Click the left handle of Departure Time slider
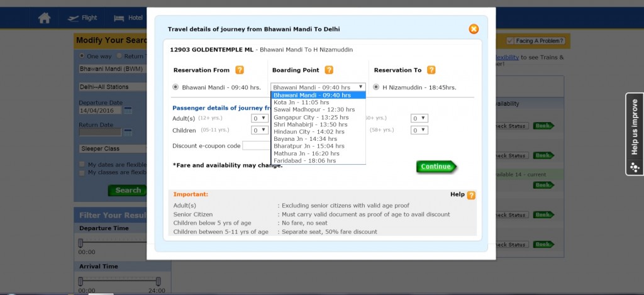 pyautogui.click(x=80, y=242)
